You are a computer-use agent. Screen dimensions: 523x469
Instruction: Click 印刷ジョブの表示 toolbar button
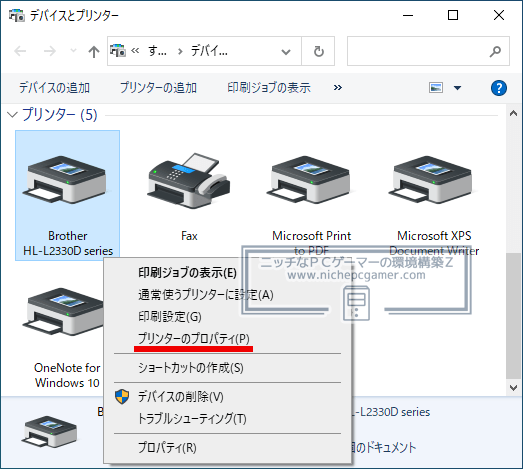[x=269, y=88]
